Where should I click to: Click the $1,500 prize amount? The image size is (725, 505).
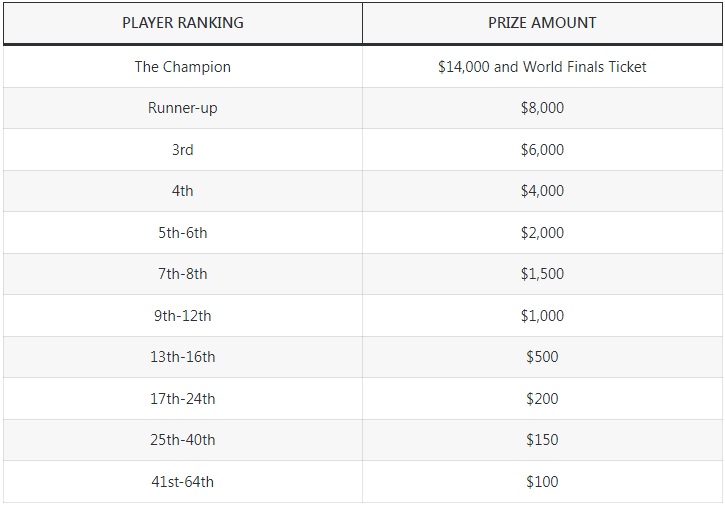[x=542, y=274]
